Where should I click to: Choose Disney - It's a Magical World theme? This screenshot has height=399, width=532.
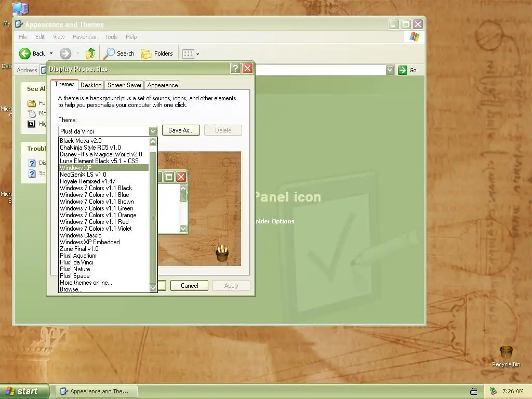click(x=103, y=154)
